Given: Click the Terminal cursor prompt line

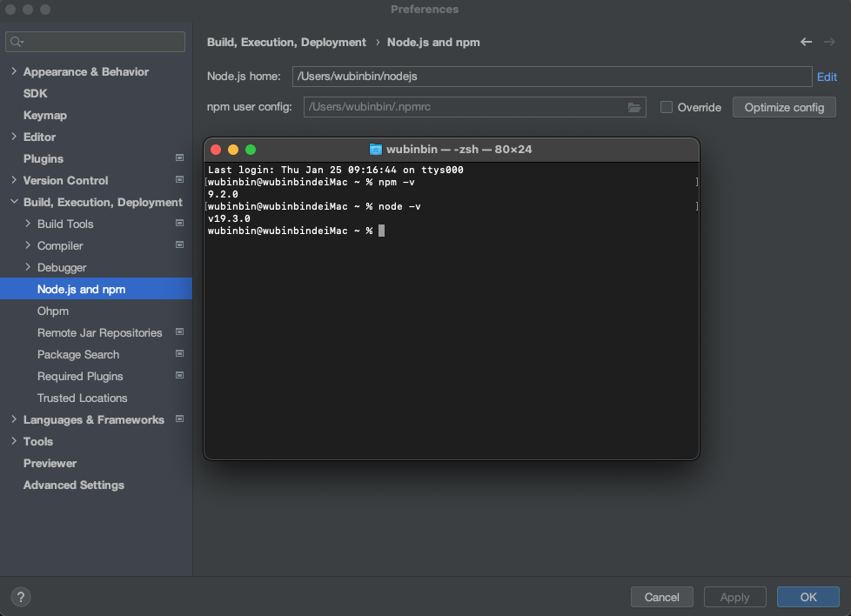Looking at the screenshot, I should [297, 231].
